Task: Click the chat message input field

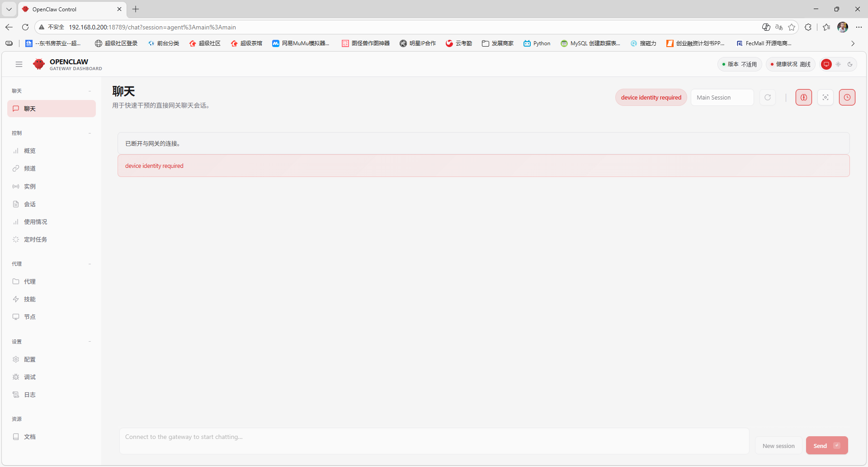Action: (x=434, y=441)
